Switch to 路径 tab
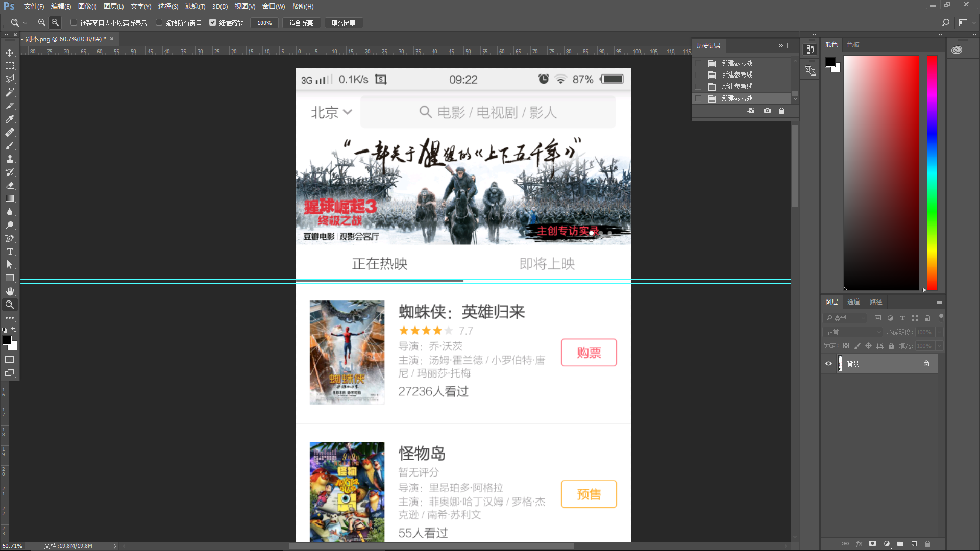Image resolution: width=980 pixels, height=551 pixels. click(876, 302)
